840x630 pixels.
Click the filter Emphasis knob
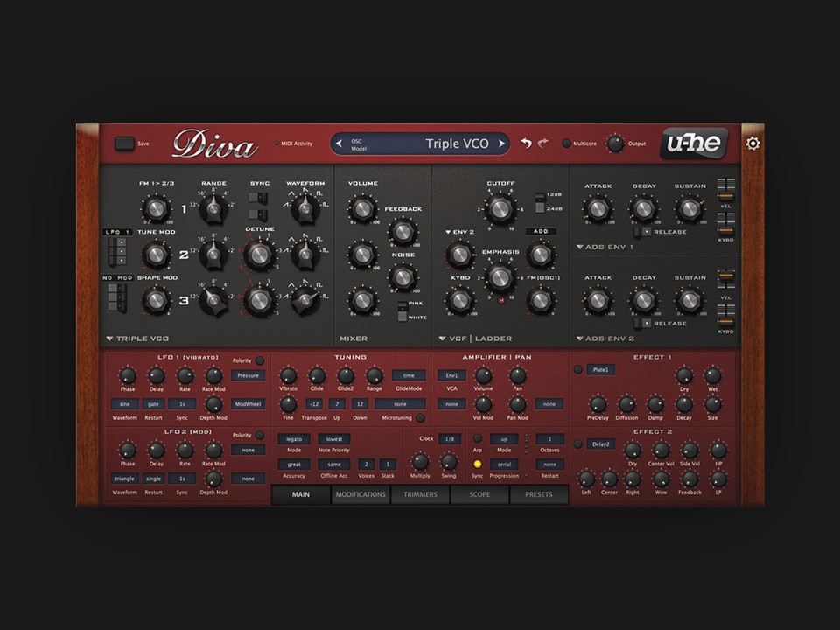[x=500, y=277]
